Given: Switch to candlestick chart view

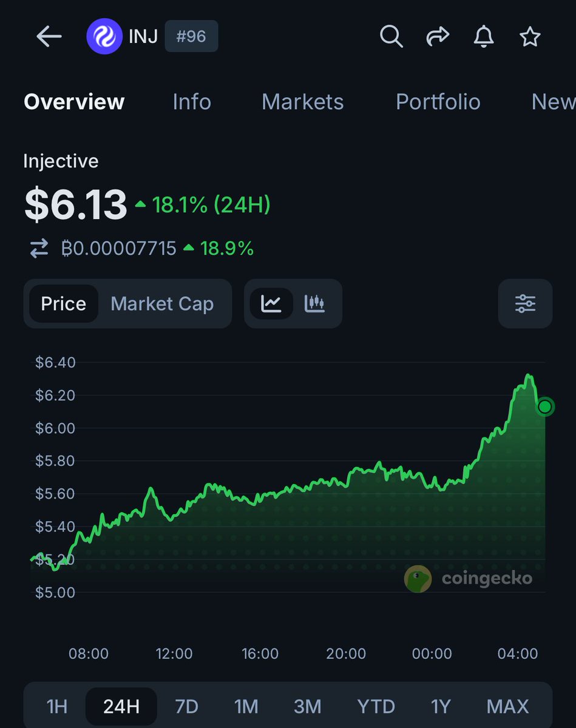Looking at the screenshot, I should tap(314, 303).
